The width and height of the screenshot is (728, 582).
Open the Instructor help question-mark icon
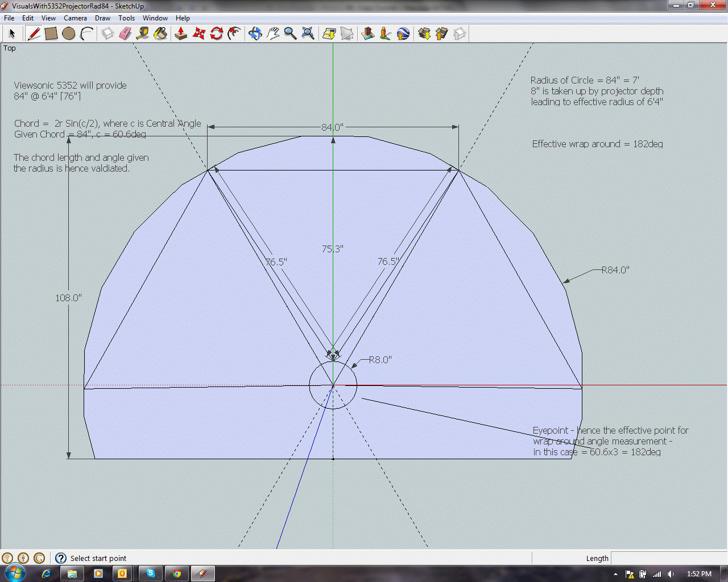61,558
